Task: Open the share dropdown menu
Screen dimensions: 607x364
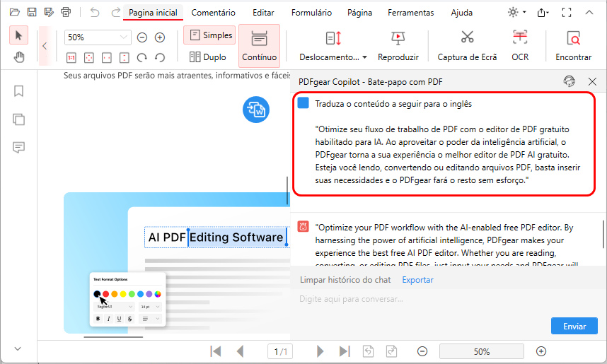Action: click(543, 13)
